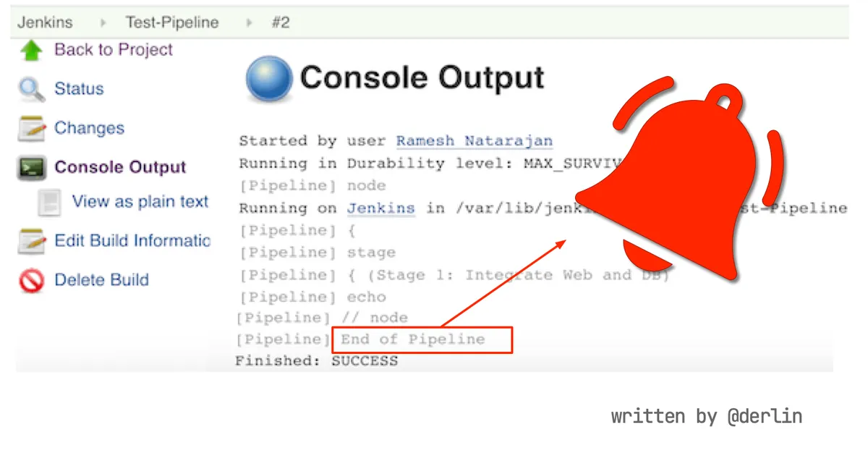This screenshot has height=456, width=868.
Task: Click the Edit Build Information notepad icon
Action: pyautogui.click(x=32, y=242)
